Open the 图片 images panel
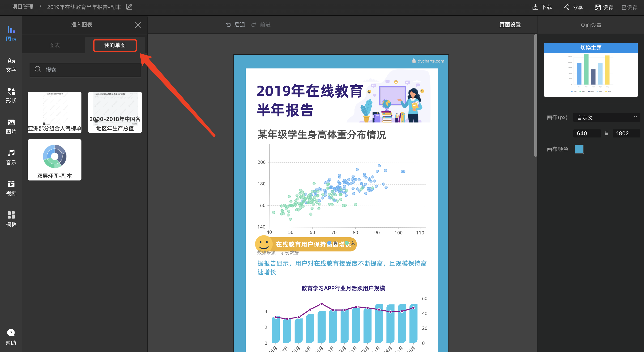The image size is (644, 352). coord(11,127)
